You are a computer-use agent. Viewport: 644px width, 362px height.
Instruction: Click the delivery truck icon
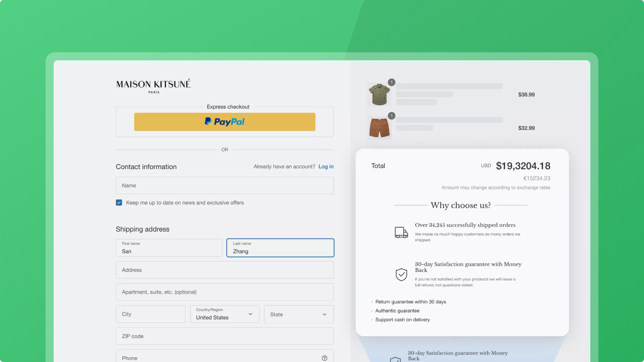pos(401,232)
